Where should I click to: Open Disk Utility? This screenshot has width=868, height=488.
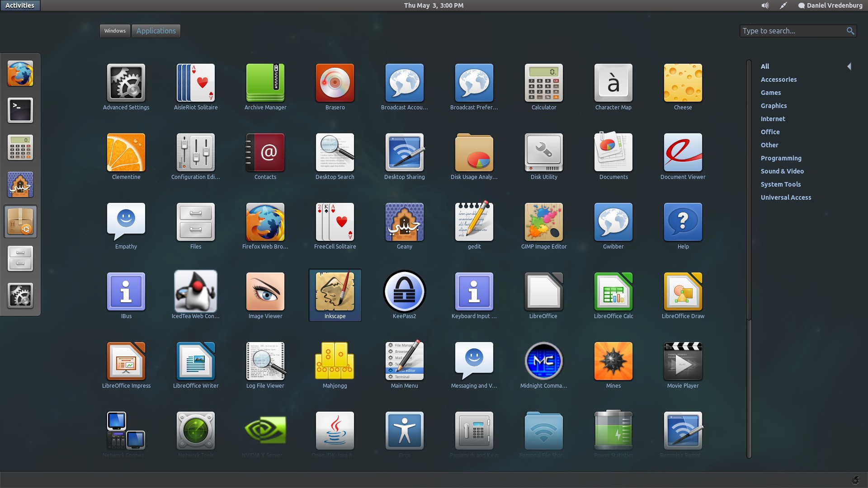(x=543, y=156)
